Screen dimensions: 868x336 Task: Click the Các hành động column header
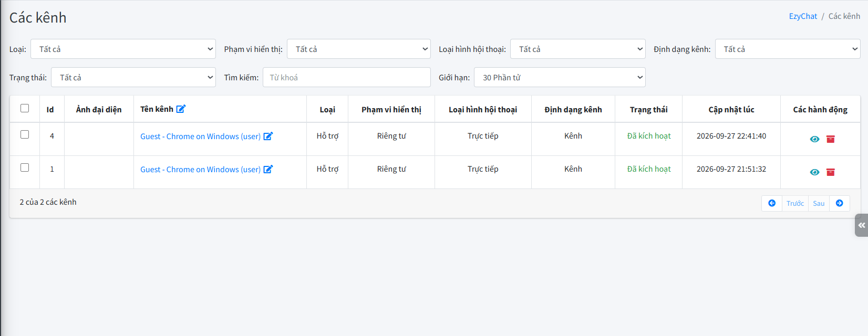820,110
